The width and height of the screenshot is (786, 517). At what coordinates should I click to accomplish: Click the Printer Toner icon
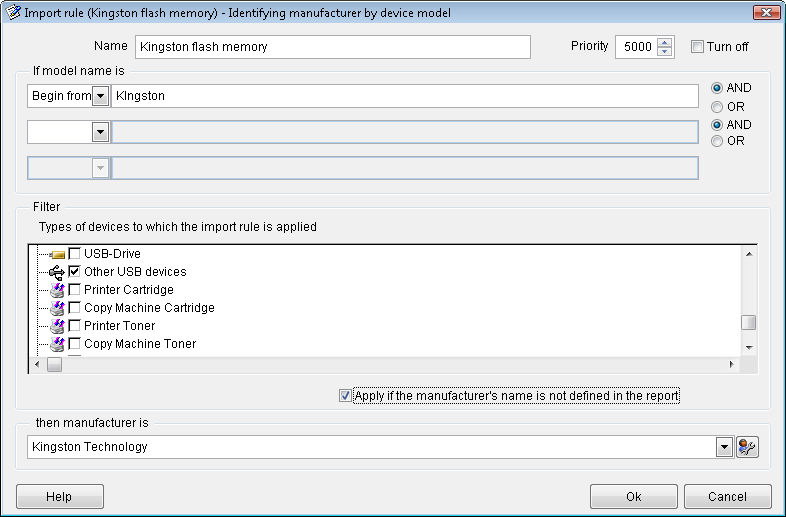(x=58, y=326)
